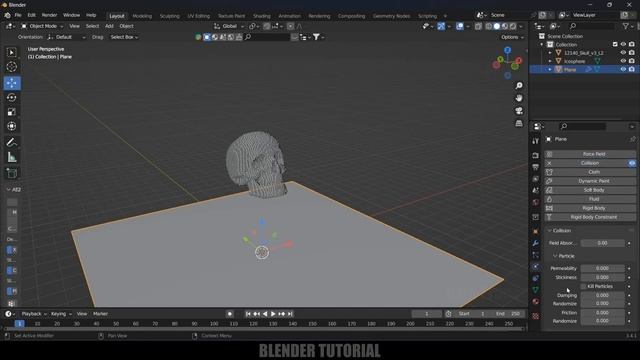Select the Annotate tool
The width and height of the screenshot is (640, 360).
click(12, 142)
